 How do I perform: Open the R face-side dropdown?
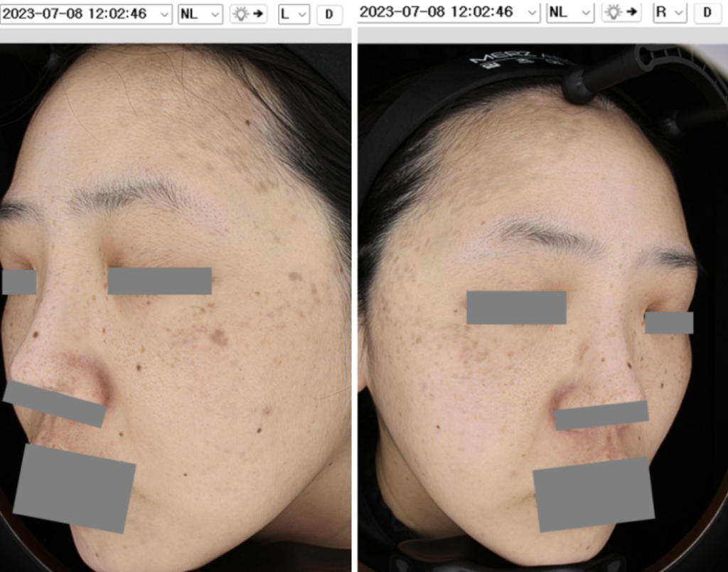tap(669, 13)
